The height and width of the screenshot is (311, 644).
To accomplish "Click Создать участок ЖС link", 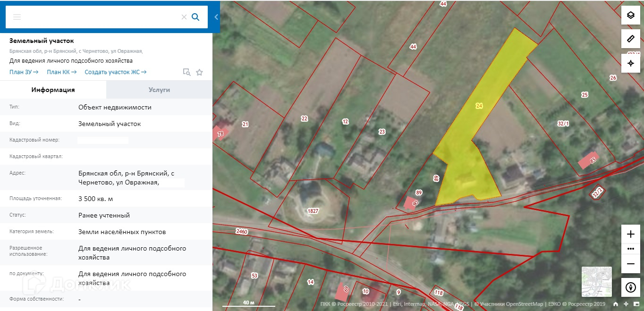I will click(116, 72).
